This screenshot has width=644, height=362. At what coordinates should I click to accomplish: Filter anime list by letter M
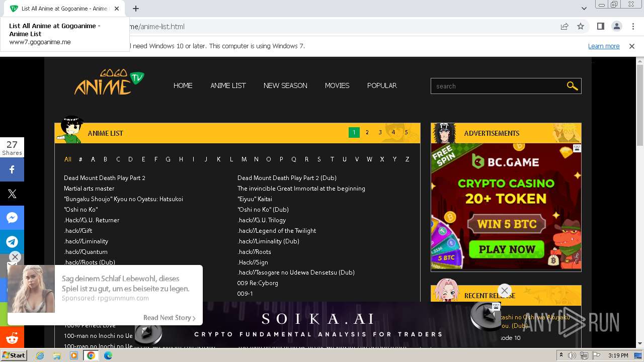244,159
